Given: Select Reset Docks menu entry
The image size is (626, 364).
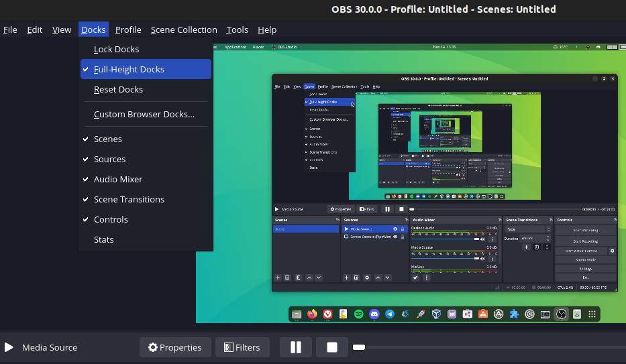Looking at the screenshot, I should pos(118,89).
